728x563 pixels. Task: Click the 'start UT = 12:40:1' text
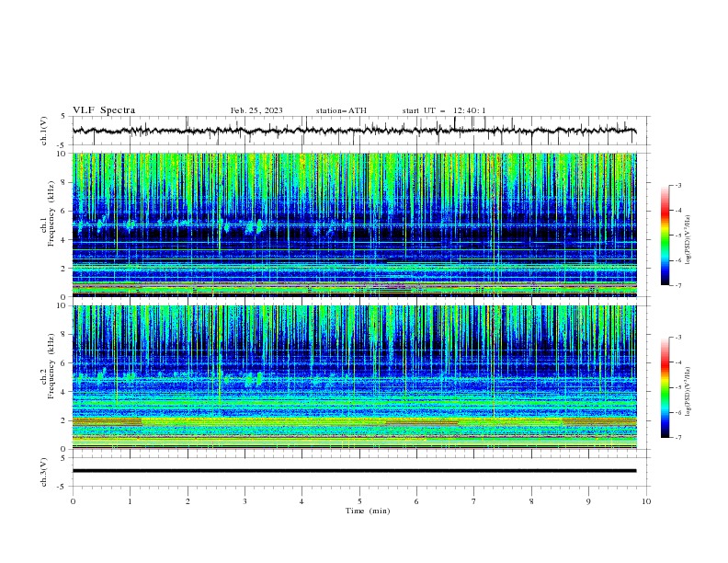tap(444, 110)
